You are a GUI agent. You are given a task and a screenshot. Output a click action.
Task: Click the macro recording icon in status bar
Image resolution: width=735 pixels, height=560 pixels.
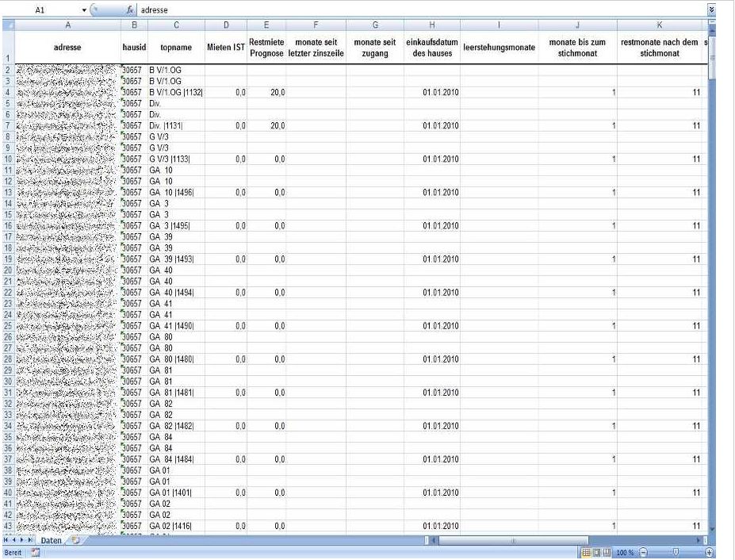35,553
